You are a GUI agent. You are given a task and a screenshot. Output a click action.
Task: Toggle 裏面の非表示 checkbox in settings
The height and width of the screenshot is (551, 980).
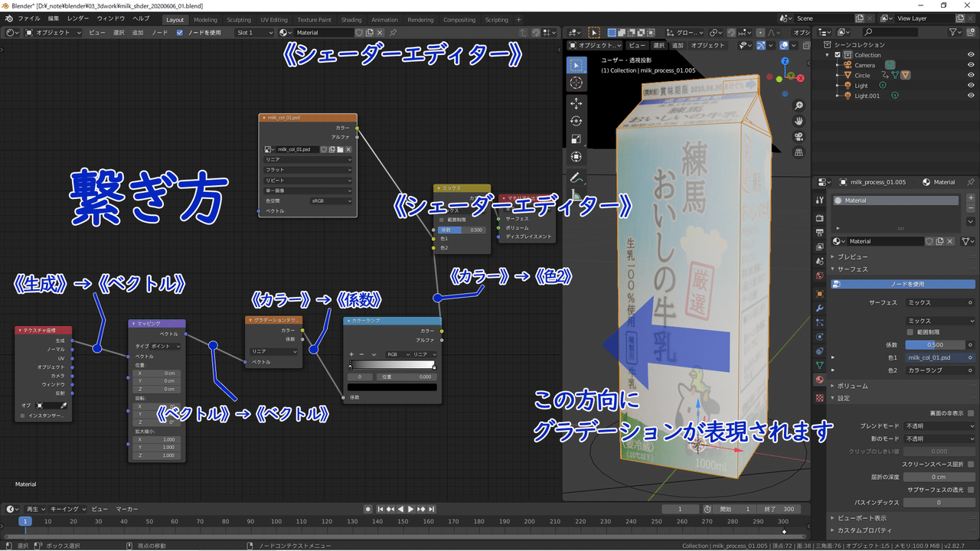(x=971, y=413)
